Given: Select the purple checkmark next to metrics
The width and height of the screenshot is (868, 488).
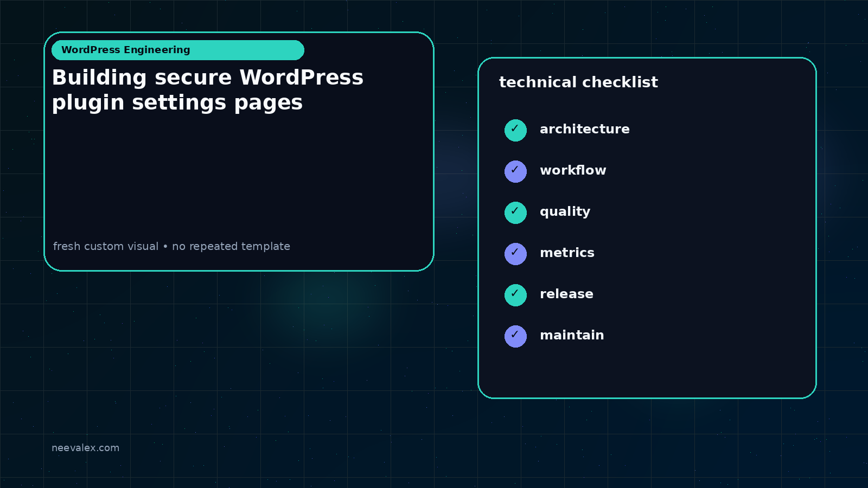Looking at the screenshot, I should click(x=515, y=254).
